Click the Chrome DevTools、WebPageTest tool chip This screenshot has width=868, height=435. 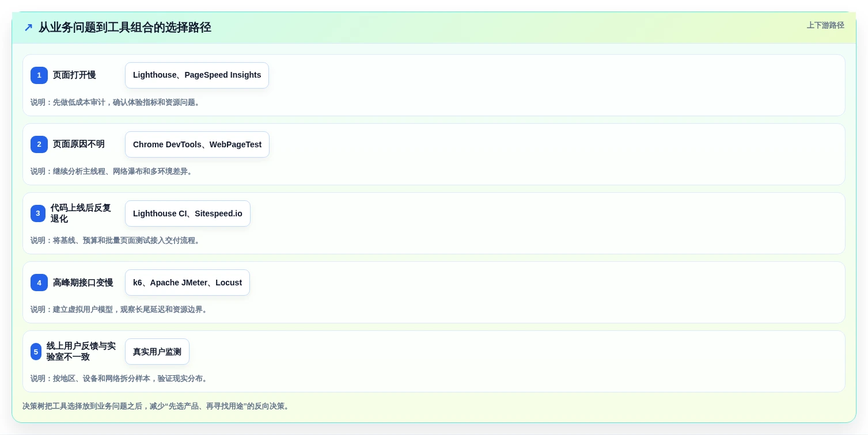tap(197, 144)
